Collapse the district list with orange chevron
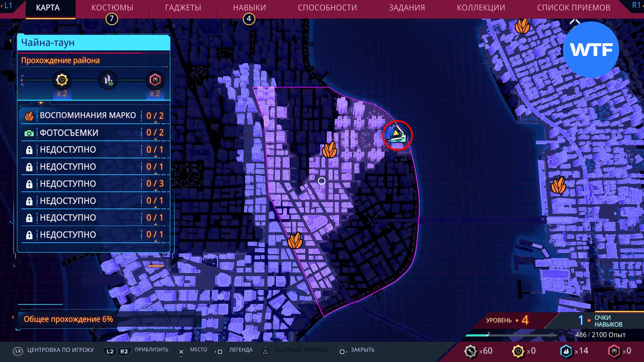 [41, 103]
